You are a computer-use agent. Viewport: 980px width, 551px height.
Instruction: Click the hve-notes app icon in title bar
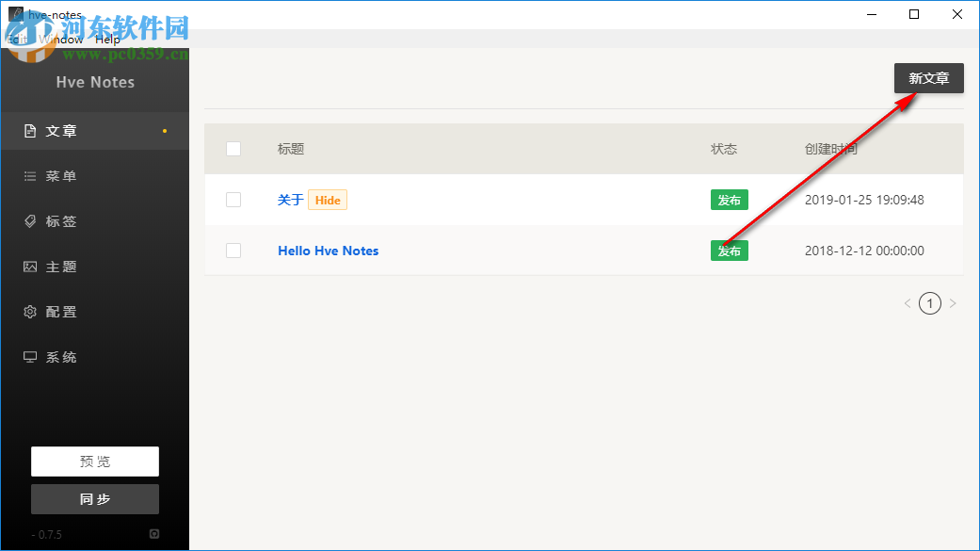point(15,14)
